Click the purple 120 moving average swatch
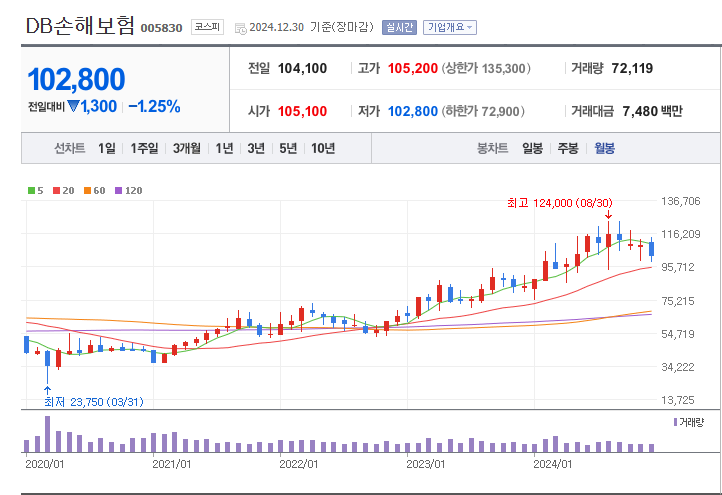 pyautogui.click(x=118, y=191)
